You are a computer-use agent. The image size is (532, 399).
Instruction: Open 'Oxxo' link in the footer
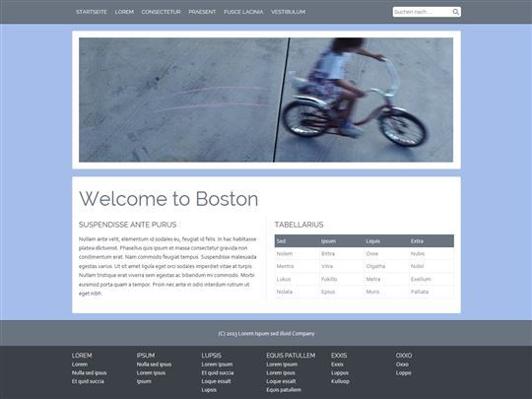(x=402, y=365)
